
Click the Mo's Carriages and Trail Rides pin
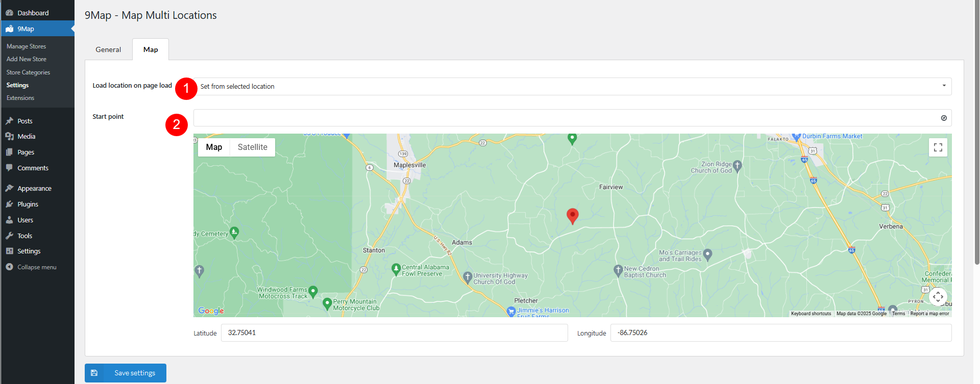(x=707, y=254)
